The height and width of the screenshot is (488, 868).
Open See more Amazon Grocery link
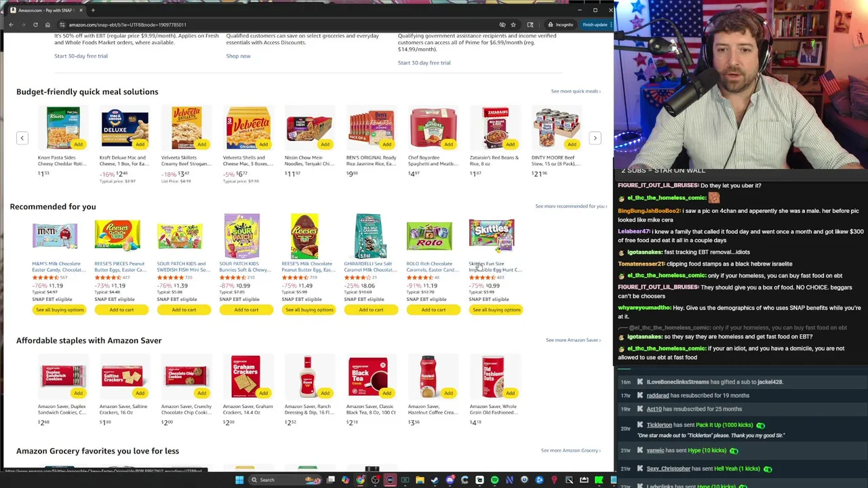point(571,450)
